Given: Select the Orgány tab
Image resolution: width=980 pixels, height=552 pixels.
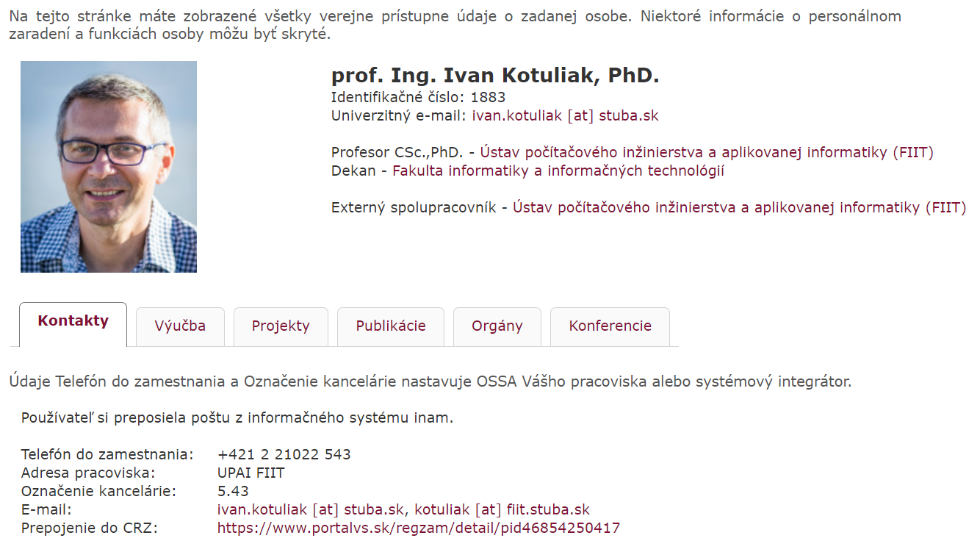Looking at the screenshot, I should click(x=497, y=326).
